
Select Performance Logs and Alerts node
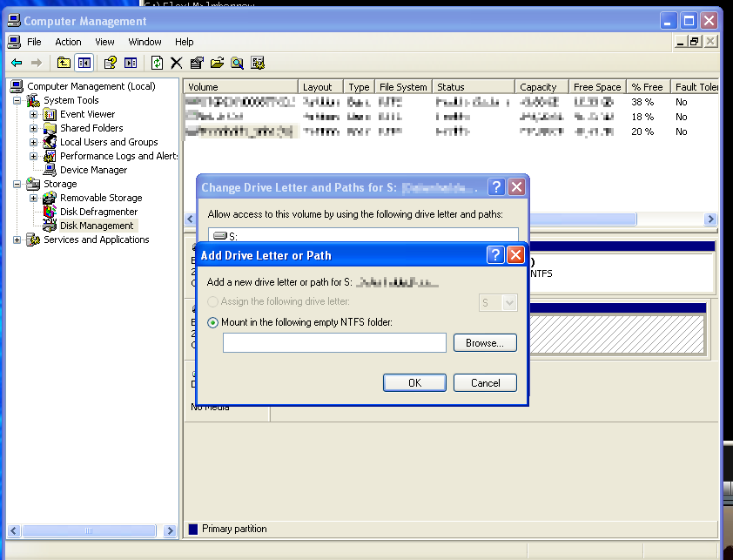tap(118, 156)
